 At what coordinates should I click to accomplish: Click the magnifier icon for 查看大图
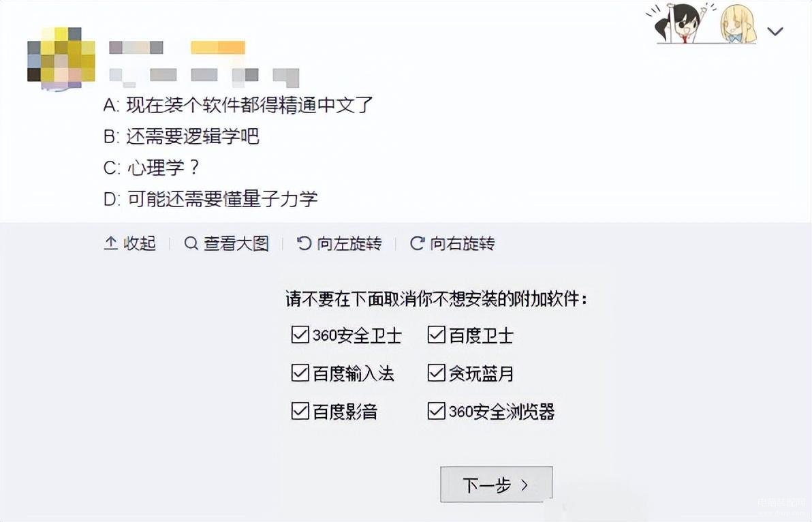(191, 243)
